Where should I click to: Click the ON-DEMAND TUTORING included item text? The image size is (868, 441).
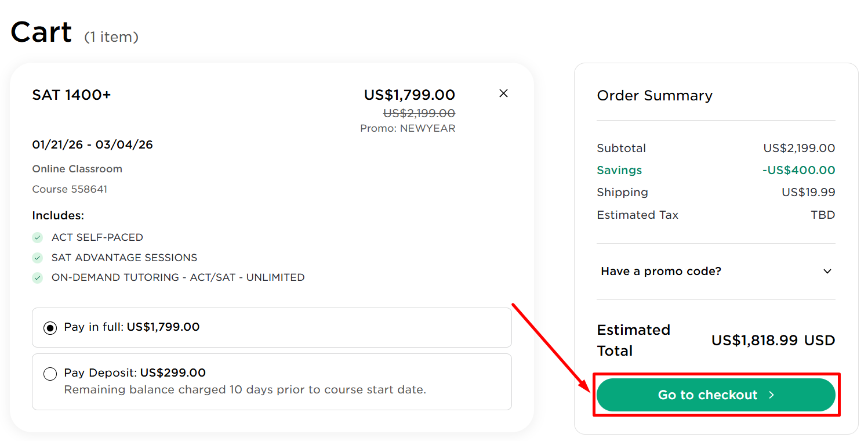tap(178, 277)
